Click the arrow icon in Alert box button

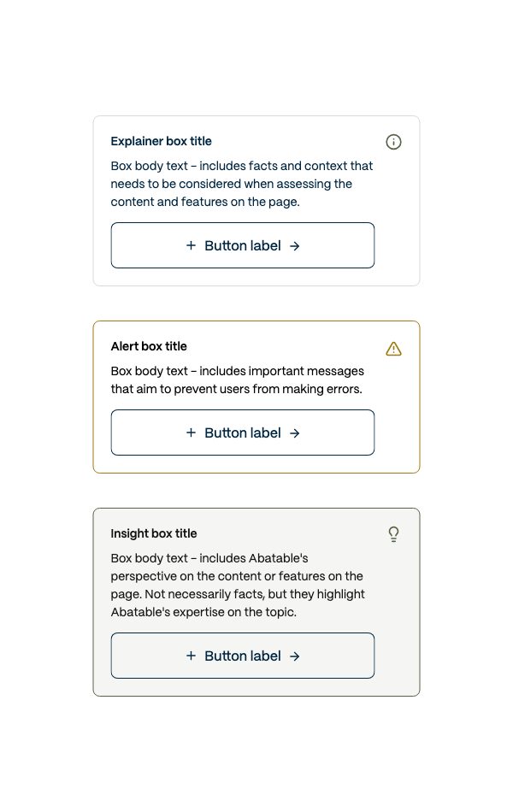point(294,433)
